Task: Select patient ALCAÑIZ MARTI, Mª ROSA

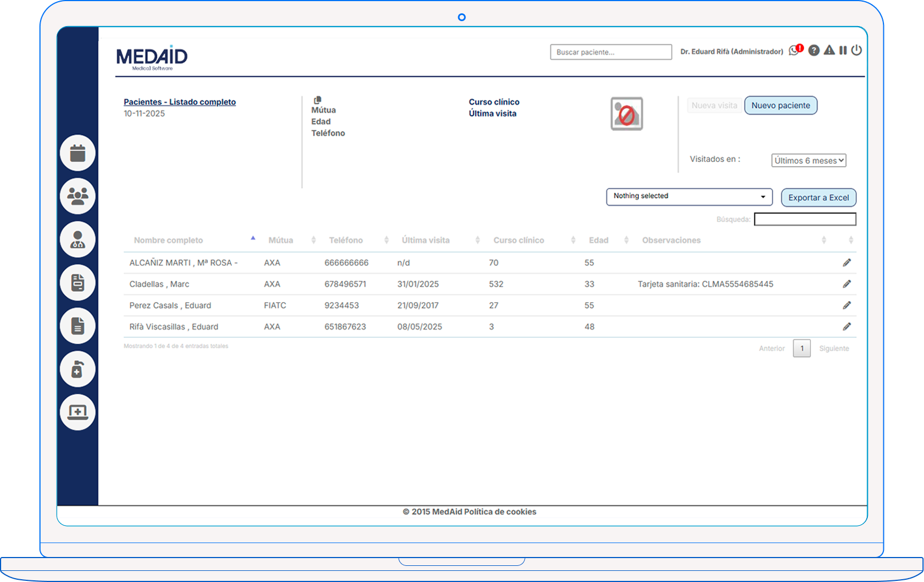Action: click(183, 263)
